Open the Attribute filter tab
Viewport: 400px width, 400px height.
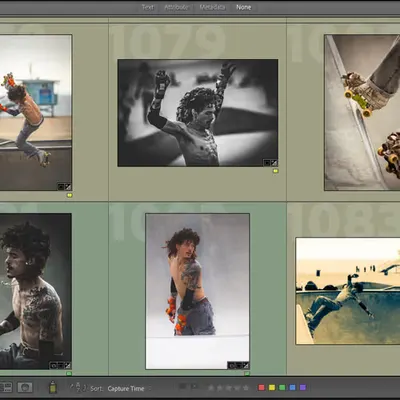[x=176, y=7]
